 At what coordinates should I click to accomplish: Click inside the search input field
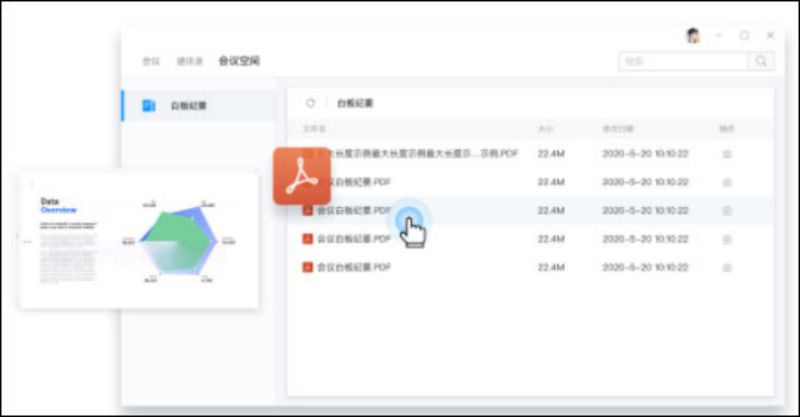tap(683, 61)
